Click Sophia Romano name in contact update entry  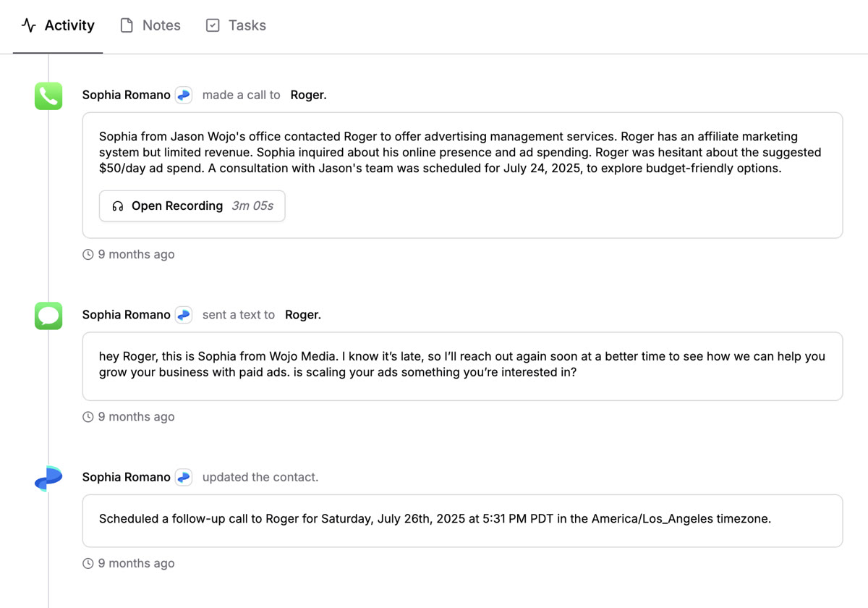click(127, 478)
